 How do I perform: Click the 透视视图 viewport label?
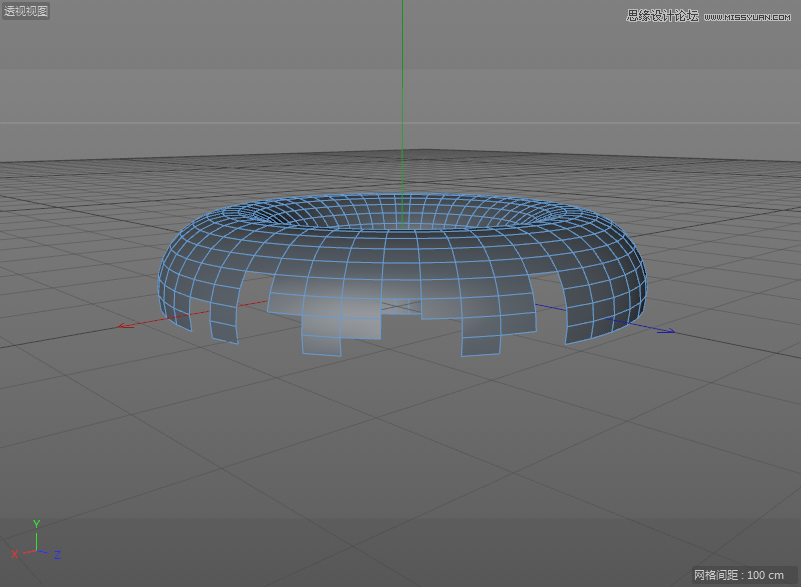coord(26,11)
